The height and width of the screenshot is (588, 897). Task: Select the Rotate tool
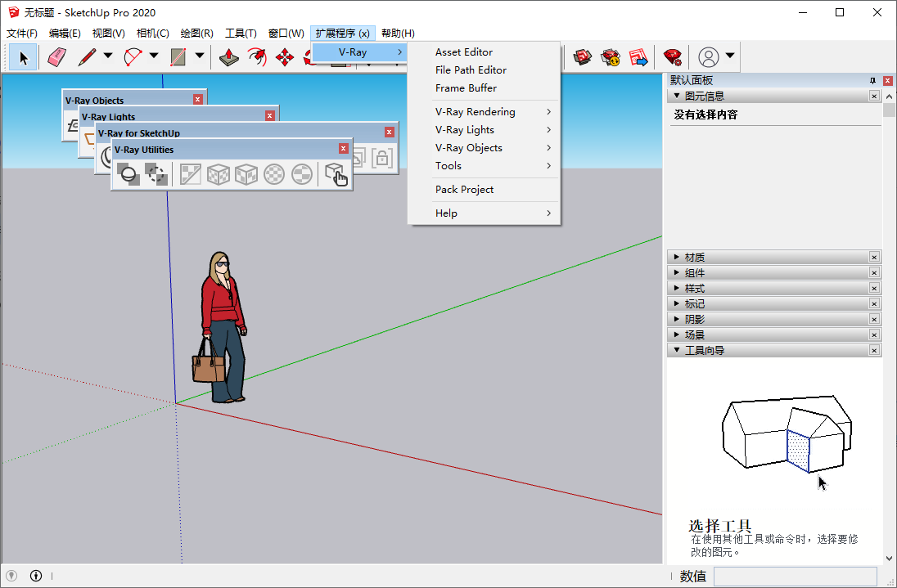(x=258, y=56)
